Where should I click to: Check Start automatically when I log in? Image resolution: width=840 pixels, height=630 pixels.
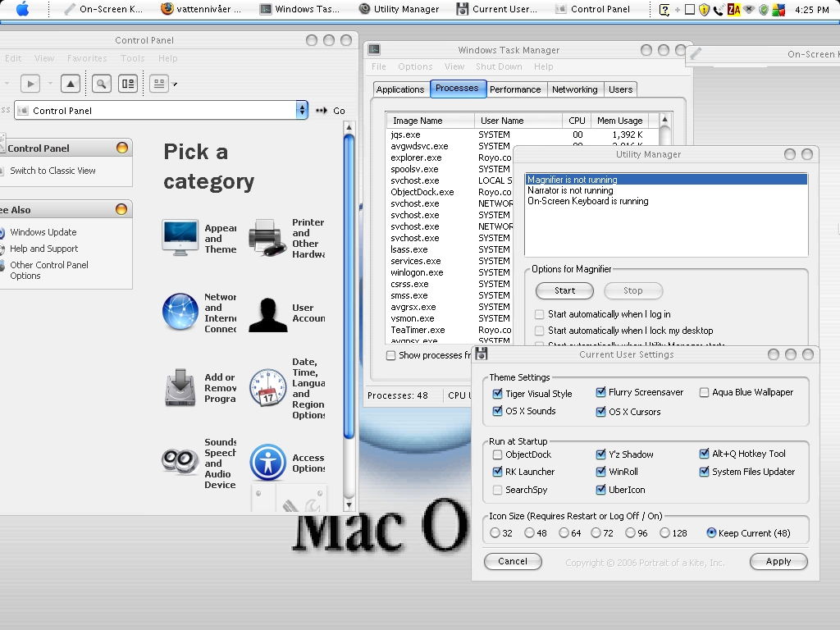539,314
